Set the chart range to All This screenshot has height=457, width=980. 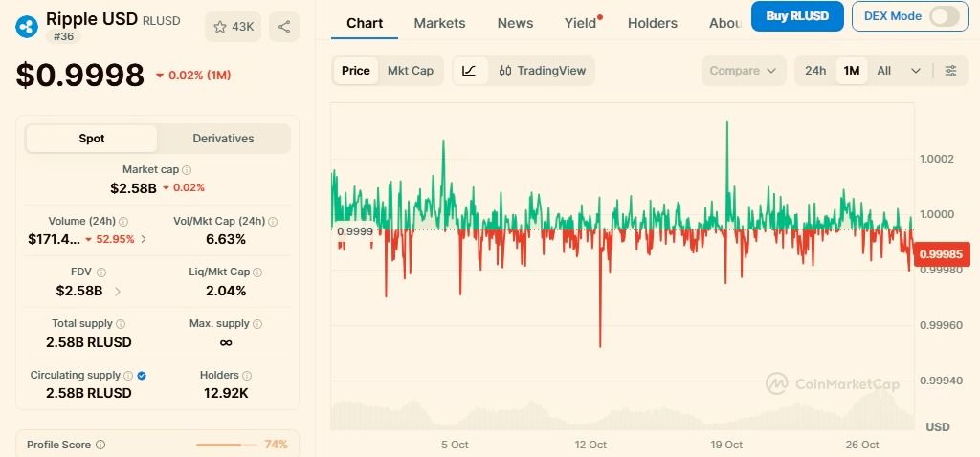pos(883,71)
